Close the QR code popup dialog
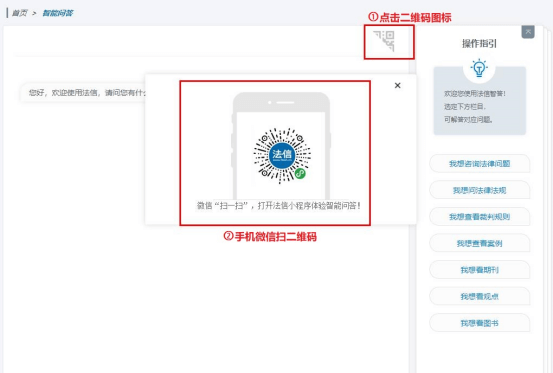Screen dimensions: 553x373 (x=397, y=85)
